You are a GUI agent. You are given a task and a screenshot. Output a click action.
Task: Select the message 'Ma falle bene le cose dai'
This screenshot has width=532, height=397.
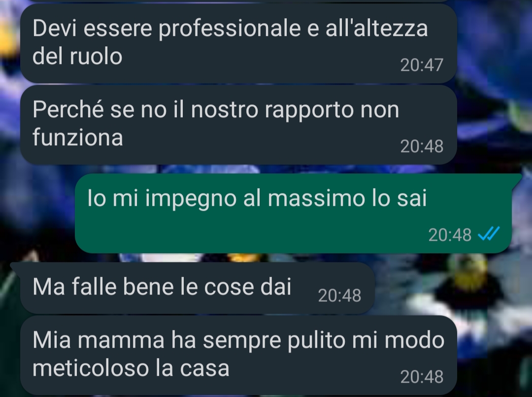click(198, 288)
